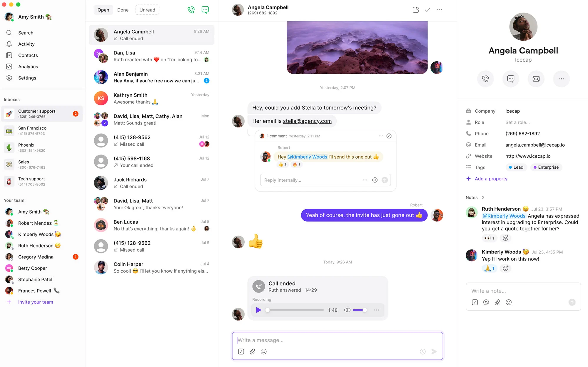Click stella@agency.com email hyperlink
Image resolution: width=588 pixels, height=367 pixels.
tap(307, 121)
